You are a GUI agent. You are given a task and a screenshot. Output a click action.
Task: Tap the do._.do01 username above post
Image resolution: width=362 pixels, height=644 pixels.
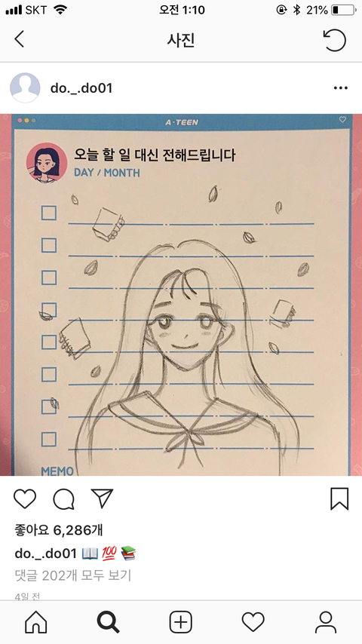pos(81,88)
